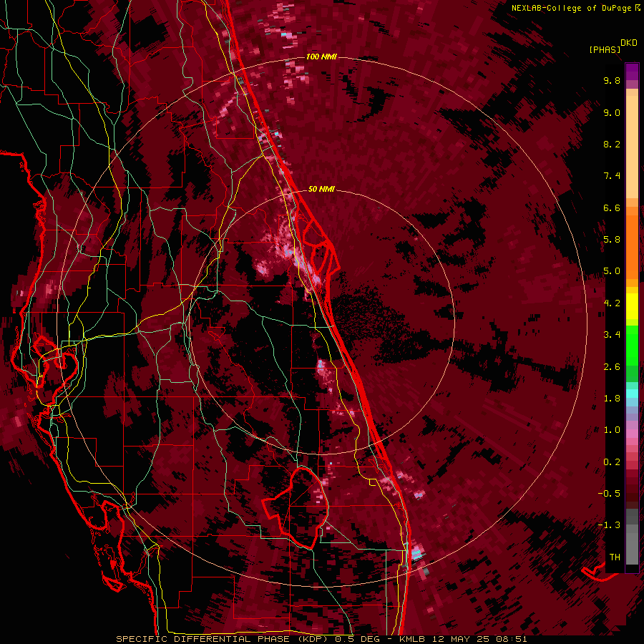Screen dimensions: 644x644
Task: Click the "0.5 DEG" elevation angle text
Action: click(x=356, y=639)
